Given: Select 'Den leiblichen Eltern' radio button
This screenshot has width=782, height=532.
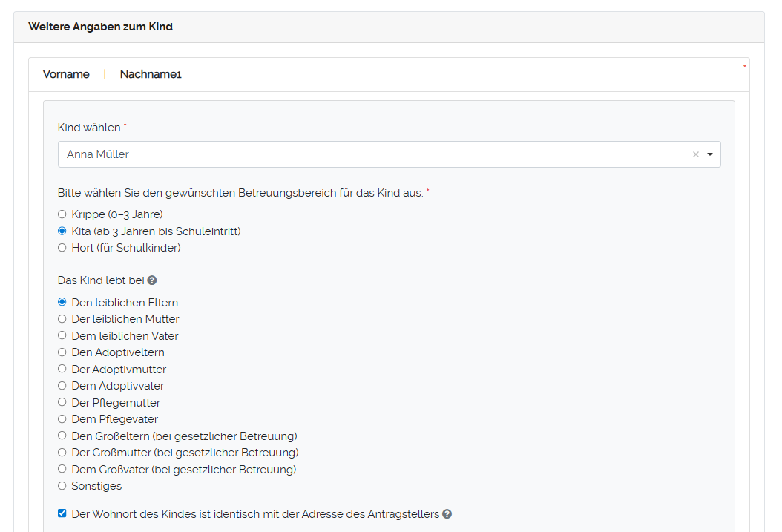Looking at the screenshot, I should 62,302.
